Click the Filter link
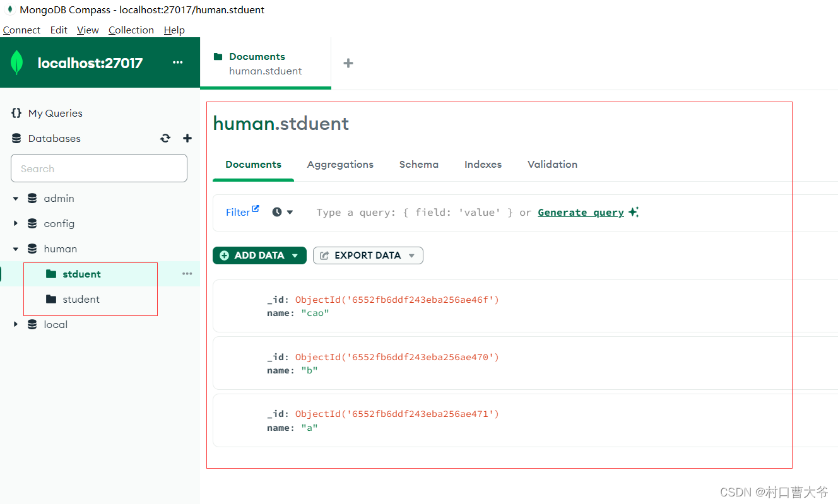Viewport: 838px width, 504px height. pyautogui.click(x=239, y=212)
